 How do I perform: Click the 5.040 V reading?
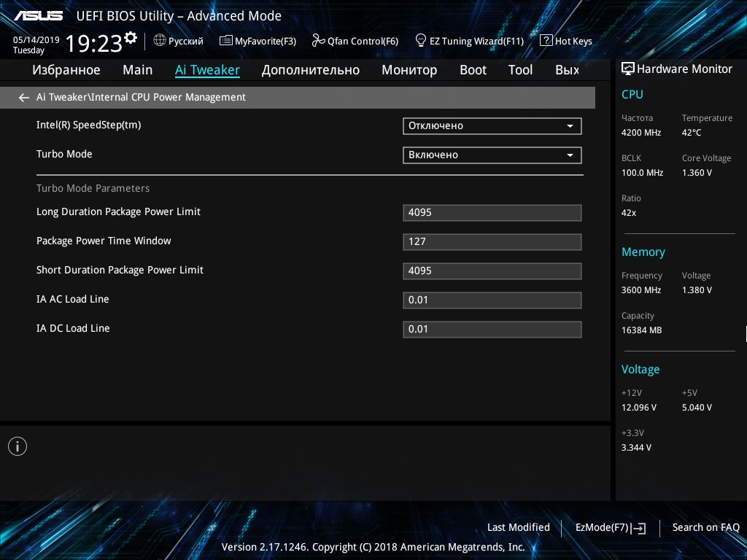697,408
